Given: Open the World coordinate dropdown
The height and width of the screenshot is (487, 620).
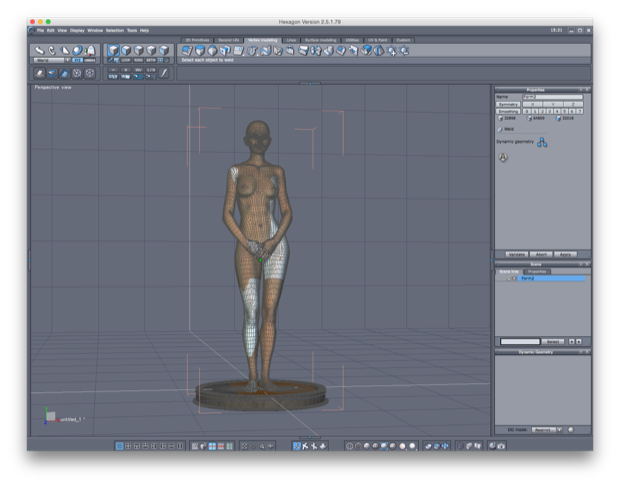Looking at the screenshot, I should point(51,60).
